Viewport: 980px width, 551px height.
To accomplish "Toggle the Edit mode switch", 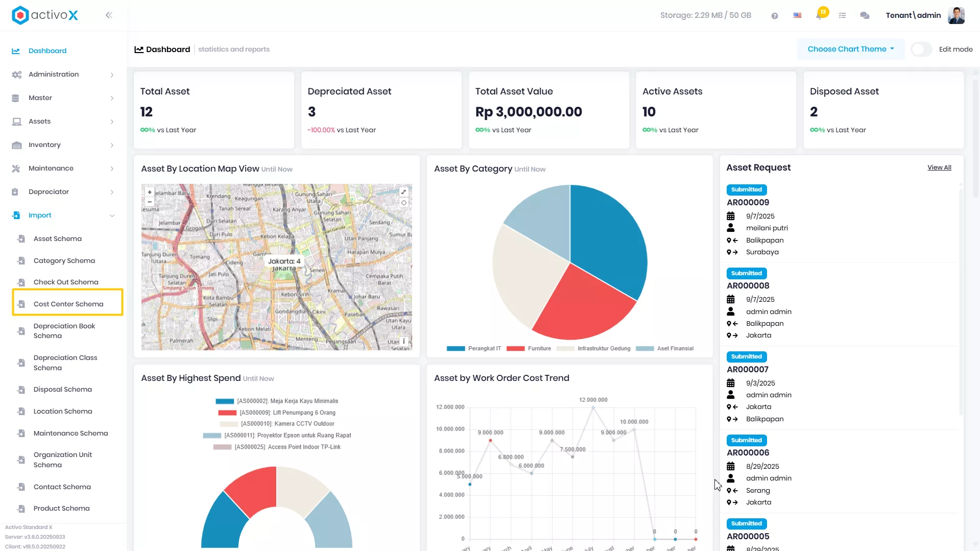I will (x=922, y=50).
